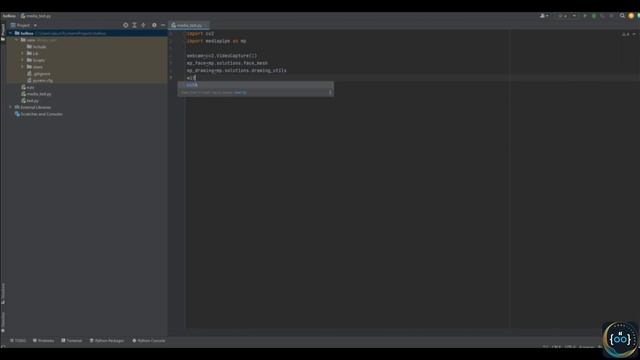Click the locate file target icon in Project panel

[125, 25]
